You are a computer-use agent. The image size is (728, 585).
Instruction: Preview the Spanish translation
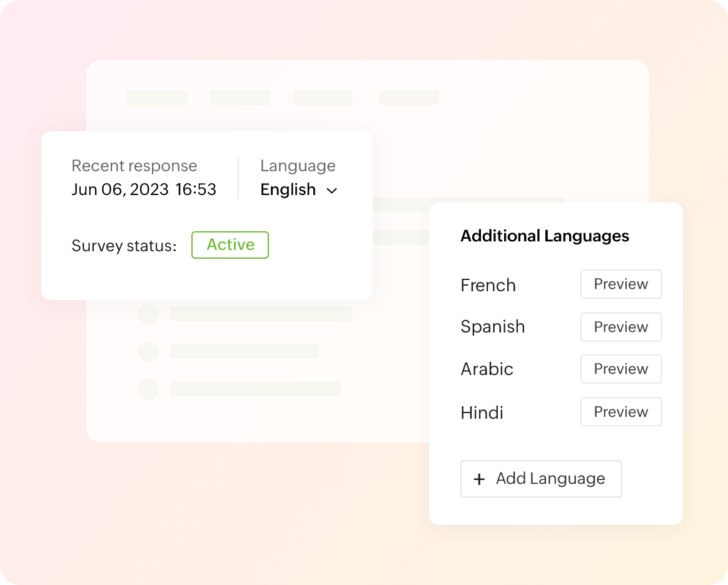(x=620, y=327)
